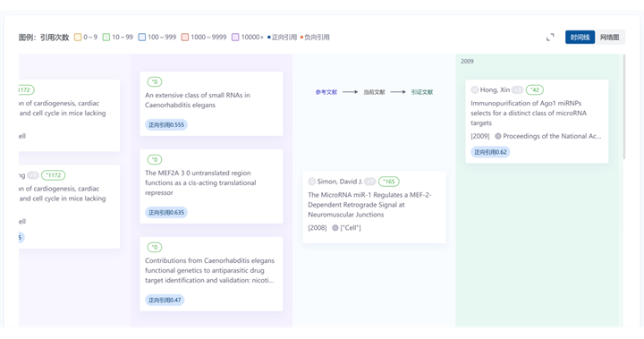Click author Hong, Xin

[x=495, y=89]
